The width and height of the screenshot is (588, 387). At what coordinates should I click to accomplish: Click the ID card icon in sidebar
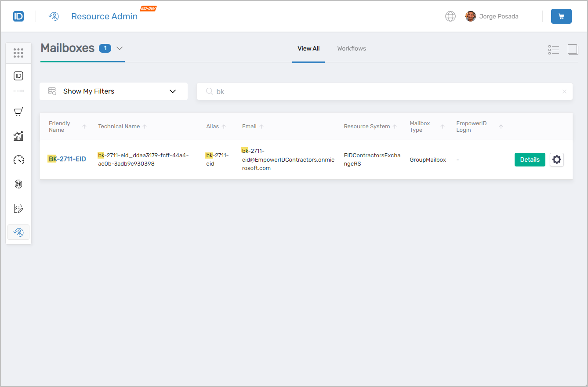tap(18, 76)
